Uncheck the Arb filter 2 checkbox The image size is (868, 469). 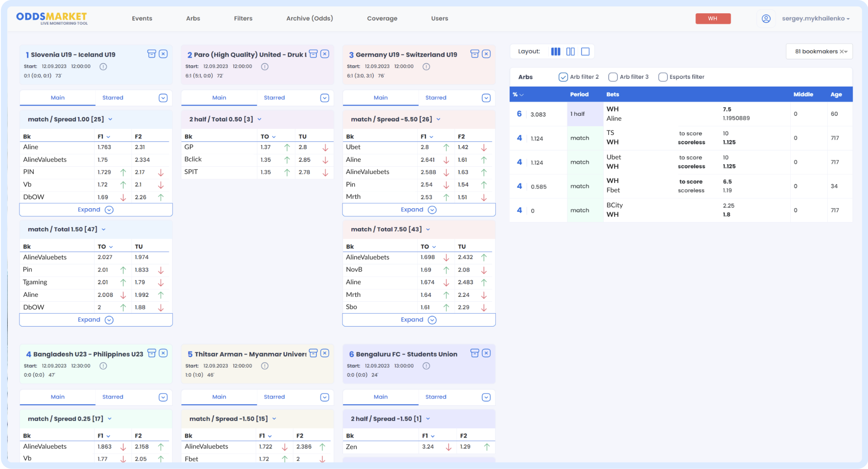563,77
